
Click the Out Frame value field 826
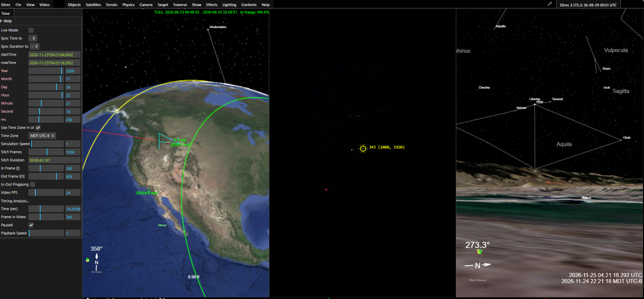(73, 176)
